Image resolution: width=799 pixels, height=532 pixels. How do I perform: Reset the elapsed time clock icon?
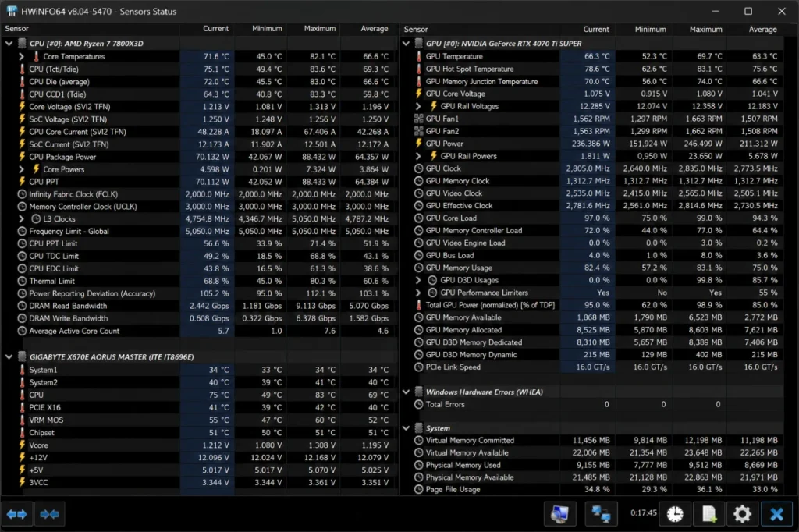(675, 513)
